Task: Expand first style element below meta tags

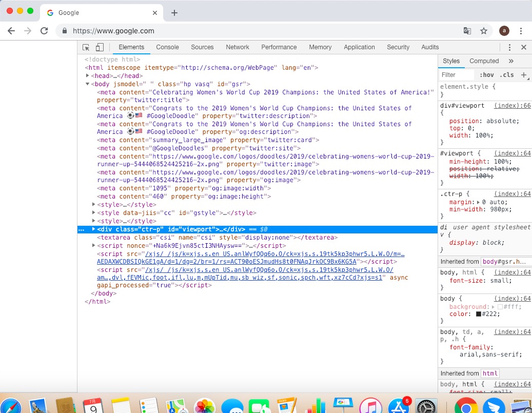Action: coord(94,204)
